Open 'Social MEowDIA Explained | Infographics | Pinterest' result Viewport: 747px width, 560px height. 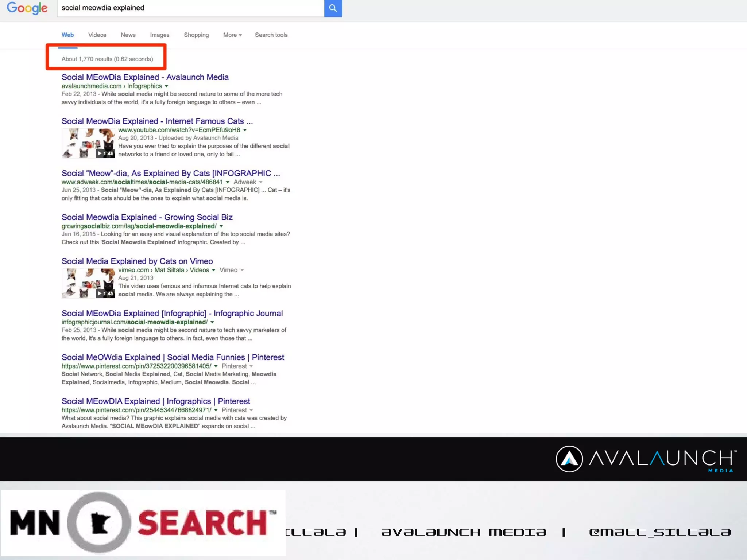pyautogui.click(x=156, y=401)
